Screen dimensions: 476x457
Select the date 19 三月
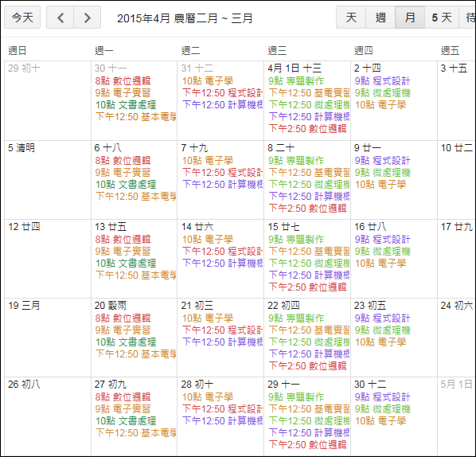[24, 306]
